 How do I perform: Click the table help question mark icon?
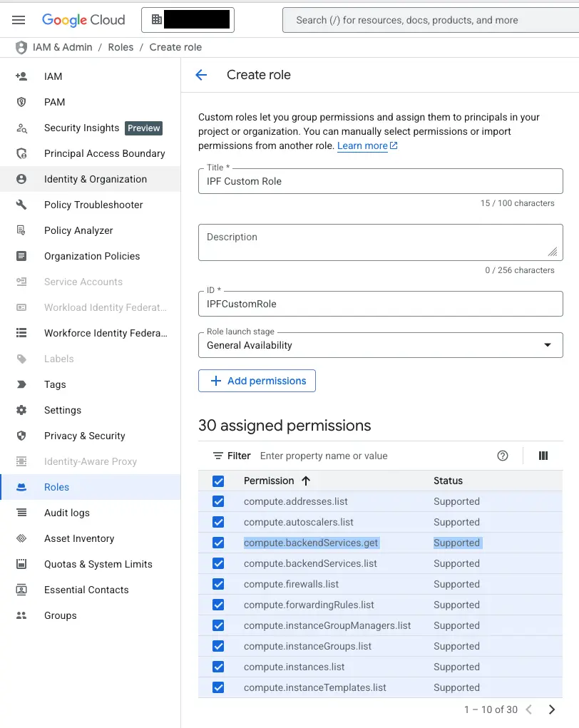503,456
